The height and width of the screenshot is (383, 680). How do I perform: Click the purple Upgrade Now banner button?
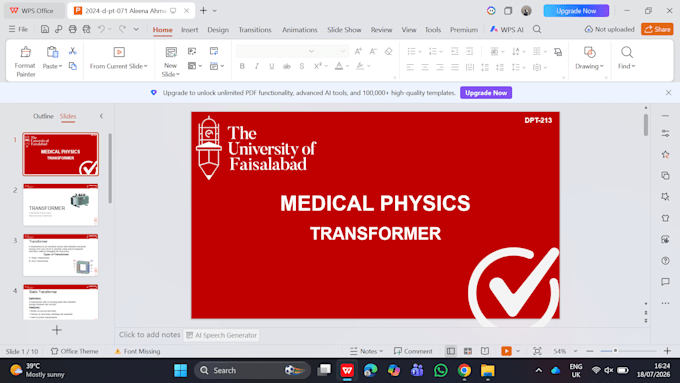486,93
